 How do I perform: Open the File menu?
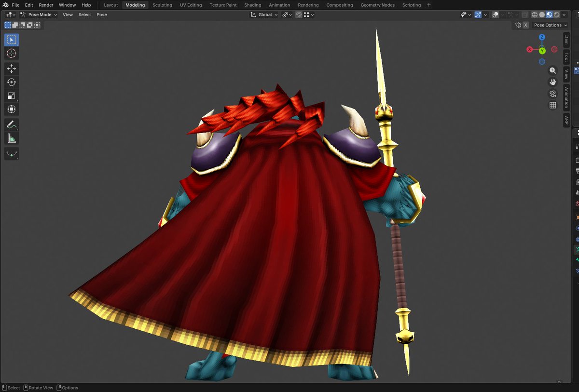click(x=15, y=5)
